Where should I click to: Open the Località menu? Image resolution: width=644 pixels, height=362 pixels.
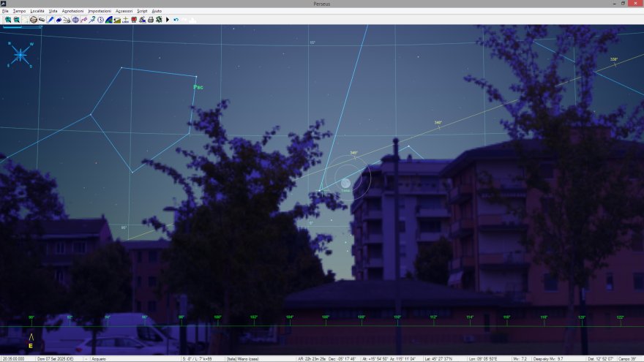(37, 12)
